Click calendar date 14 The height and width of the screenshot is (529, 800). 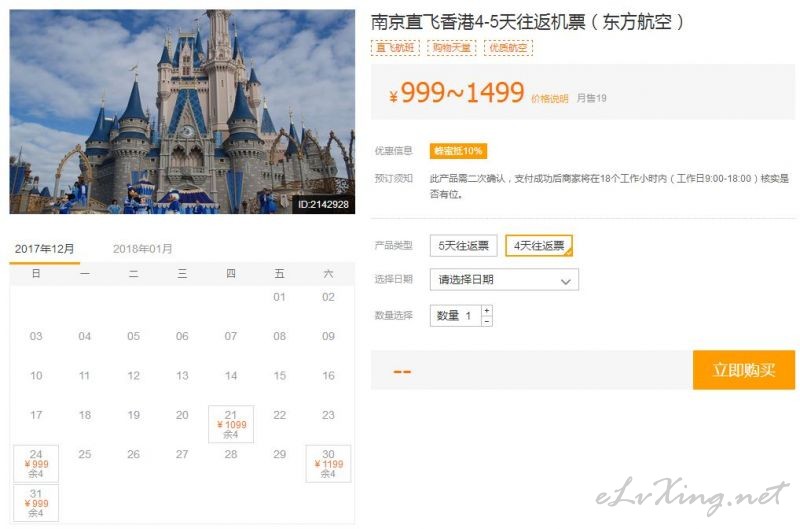click(x=231, y=375)
